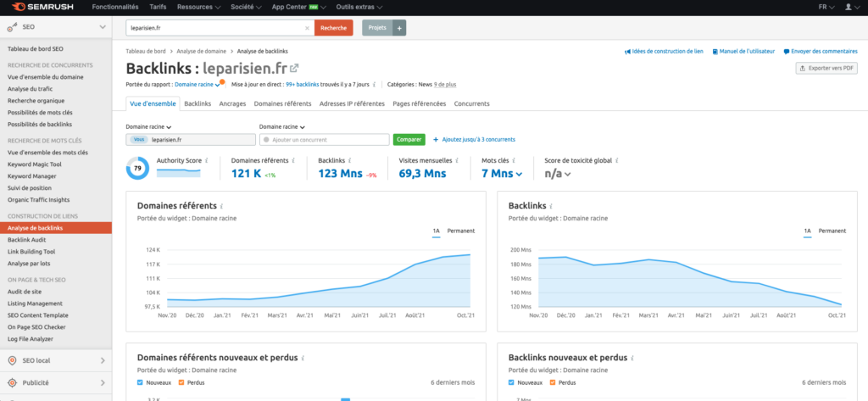Toggle Perdus checkbox in Domaines référents nouveaux widget
This screenshot has height=401, width=868.
tap(180, 382)
